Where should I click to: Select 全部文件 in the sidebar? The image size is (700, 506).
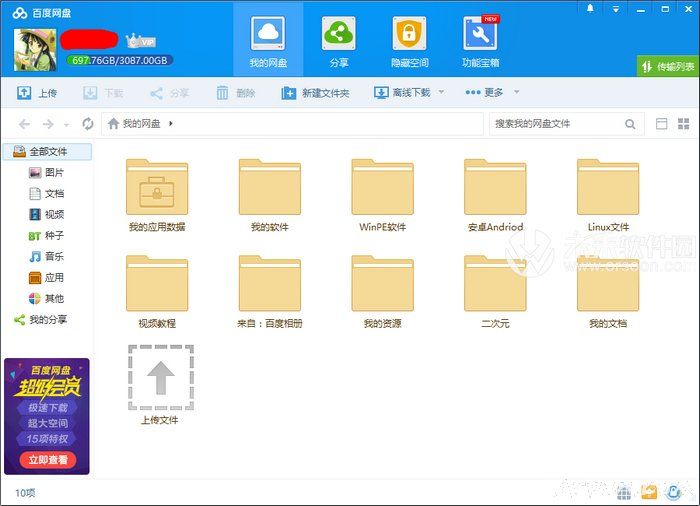[47, 151]
